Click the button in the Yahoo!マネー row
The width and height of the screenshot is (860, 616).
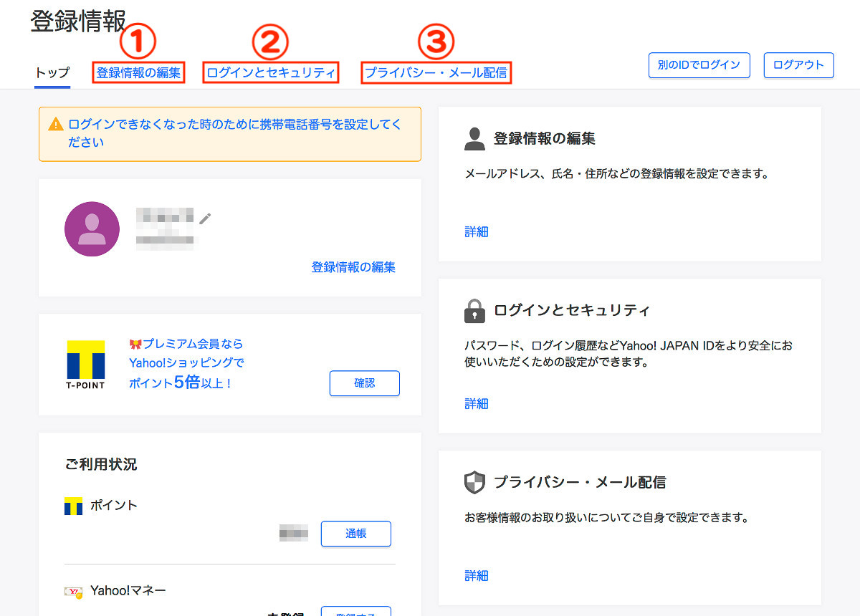356,611
